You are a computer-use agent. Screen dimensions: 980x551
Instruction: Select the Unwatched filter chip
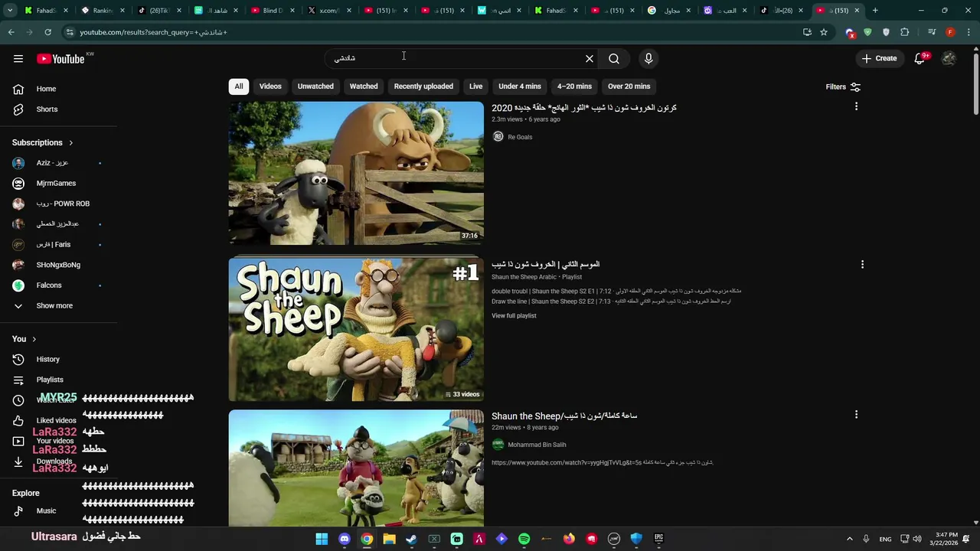(315, 86)
